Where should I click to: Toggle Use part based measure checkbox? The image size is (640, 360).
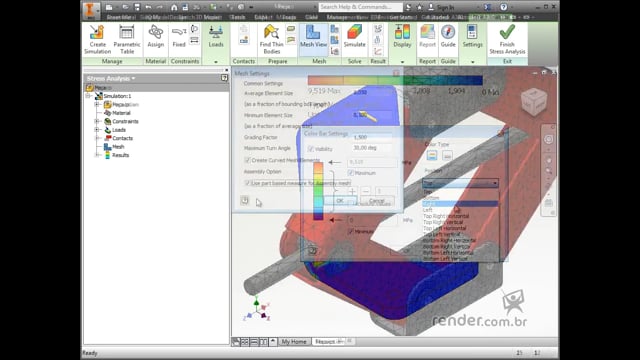click(x=247, y=183)
